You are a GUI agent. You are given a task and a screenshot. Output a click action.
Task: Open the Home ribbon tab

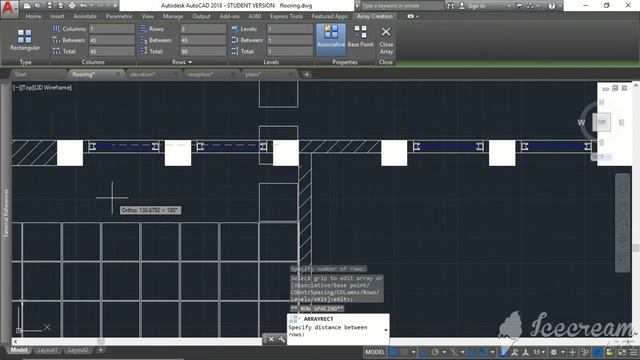coord(33,16)
